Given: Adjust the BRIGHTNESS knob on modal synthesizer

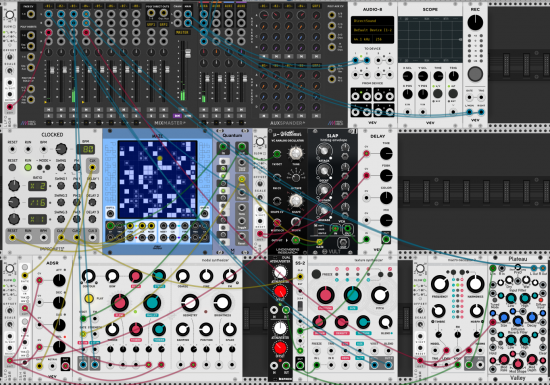Looking at the screenshot, I should (222, 303).
